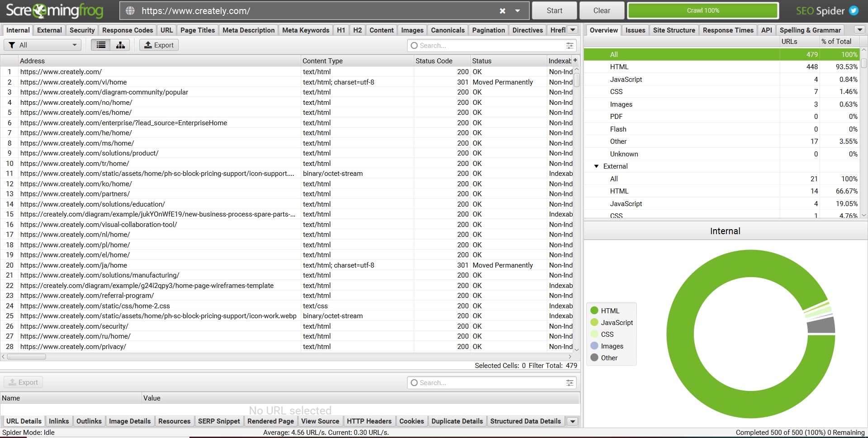This screenshot has height=438, width=868.
Task: Click the CSS legend color dot
Action: tap(594, 334)
